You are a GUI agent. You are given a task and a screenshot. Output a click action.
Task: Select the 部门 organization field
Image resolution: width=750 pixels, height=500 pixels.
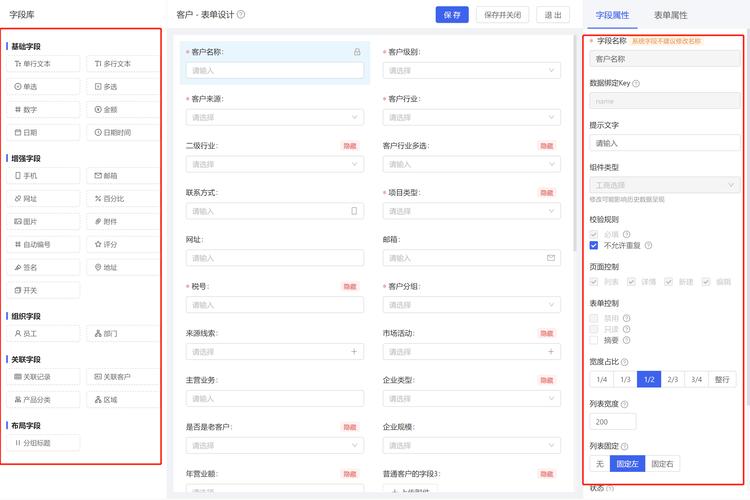click(122, 333)
